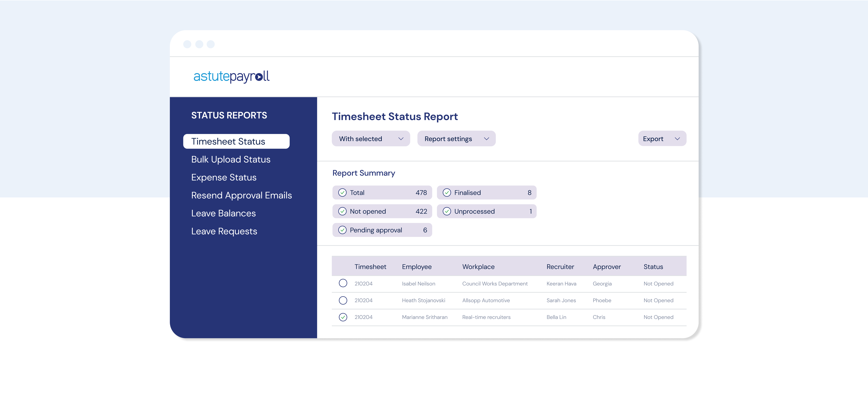
Task: Click the Pending approval checkmark icon
Action: click(342, 230)
